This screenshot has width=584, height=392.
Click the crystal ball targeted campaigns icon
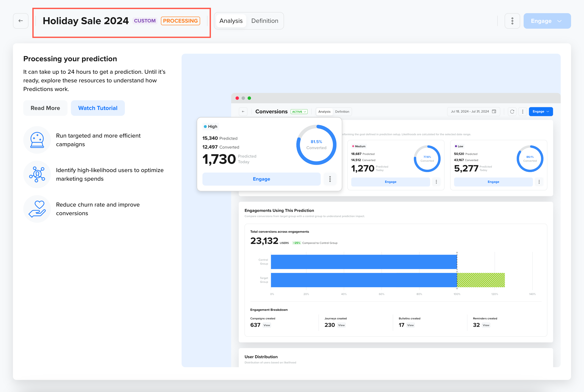tap(37, 140)
